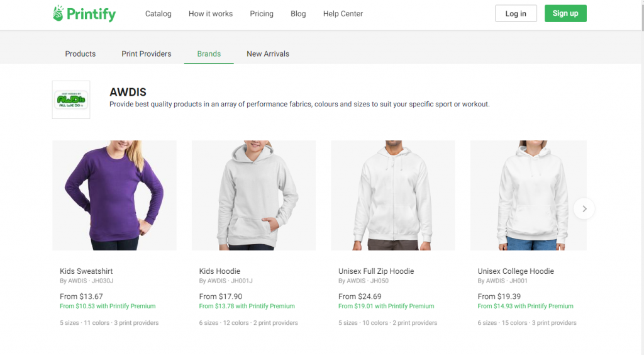Click the 'From $17.90' price
The height and width of the screenshot is (355, 644).
[x=221, y=296]
